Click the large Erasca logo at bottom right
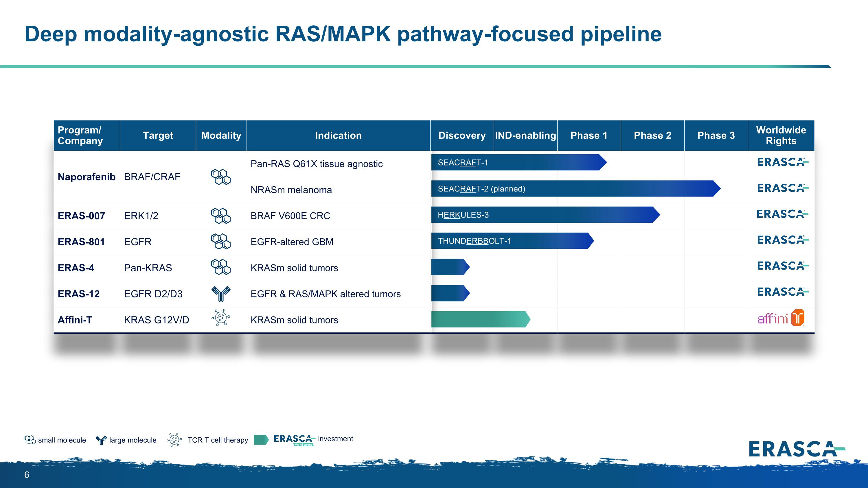The width and height of the screenshot is (868, 488). click(x=797, y=449)
